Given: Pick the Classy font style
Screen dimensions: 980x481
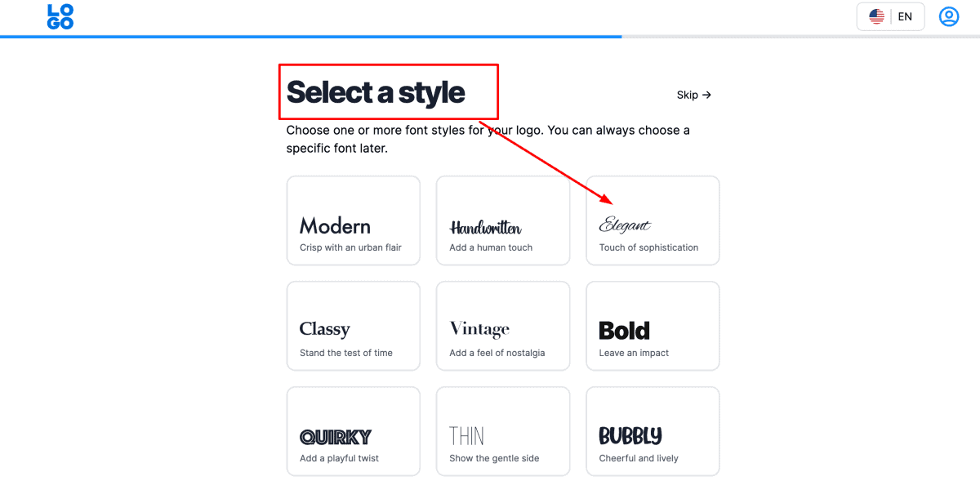Looking at the screenshot, I should coord(353,326).
